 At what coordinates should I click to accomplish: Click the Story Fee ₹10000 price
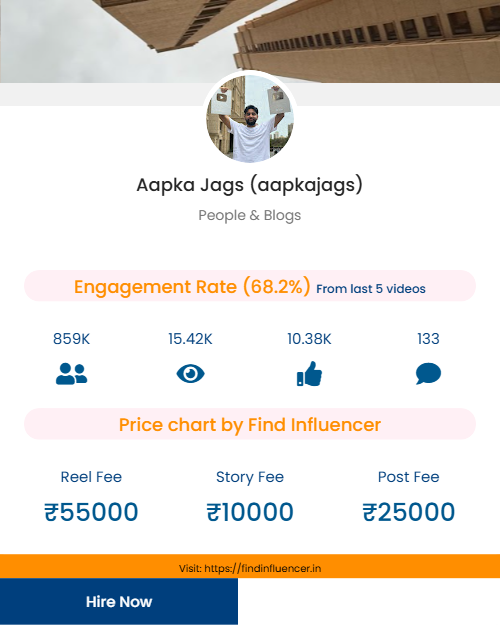click(250, 512)
